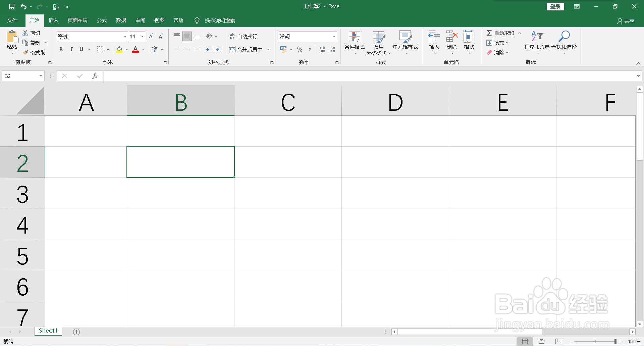Click 自动求和 AutoSum button

(x=501, y=33)
